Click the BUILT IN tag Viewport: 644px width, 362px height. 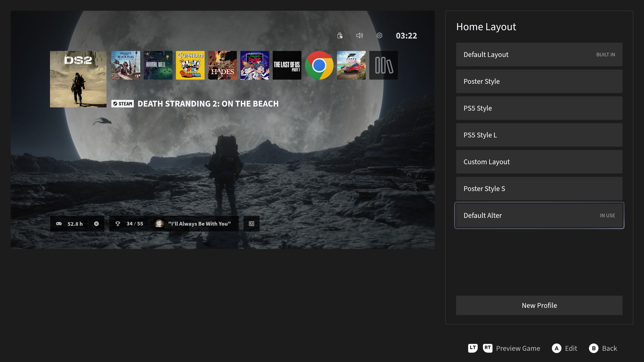coord(605,55)
